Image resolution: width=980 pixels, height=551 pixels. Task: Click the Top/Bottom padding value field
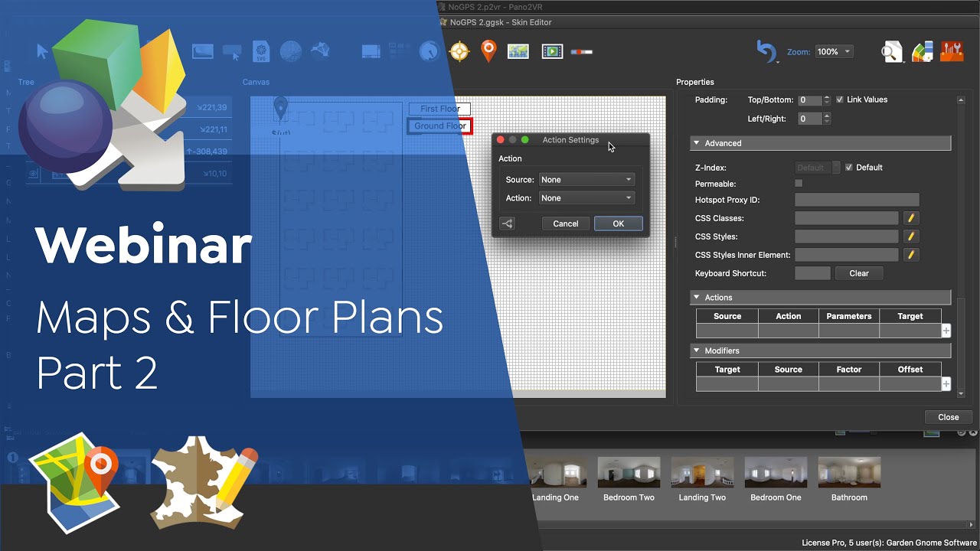point(810,99)
